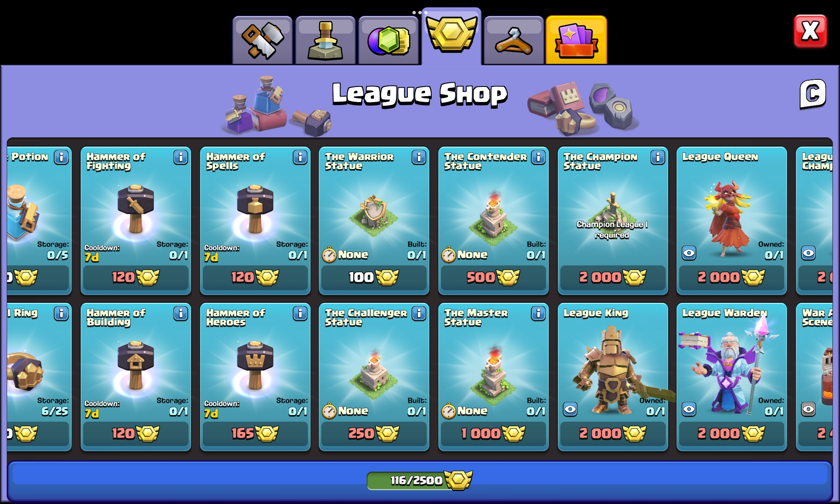Show info for Hammer of Heroes

300,314
